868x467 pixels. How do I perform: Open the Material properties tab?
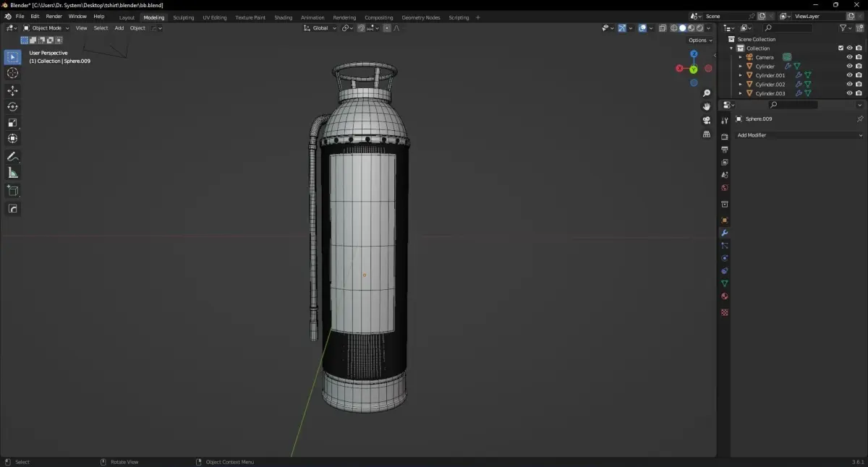point(724,296)
